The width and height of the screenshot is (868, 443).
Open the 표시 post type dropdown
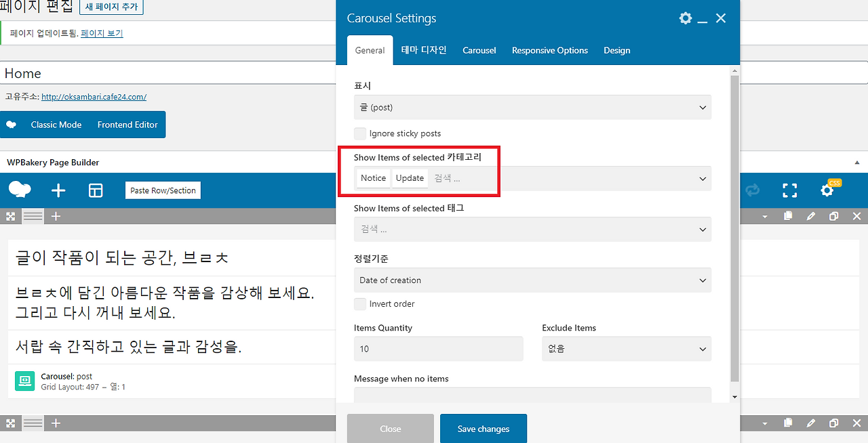(532, 107)
